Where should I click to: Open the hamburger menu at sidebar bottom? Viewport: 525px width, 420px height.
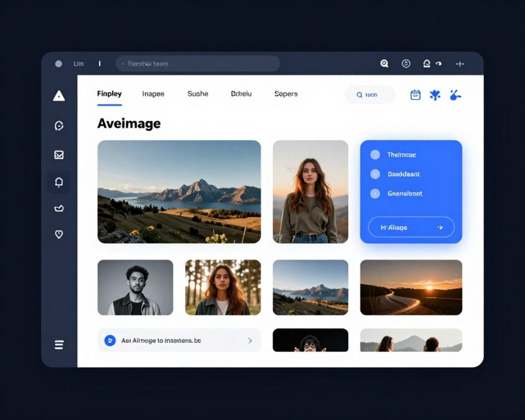coord(58,344)
